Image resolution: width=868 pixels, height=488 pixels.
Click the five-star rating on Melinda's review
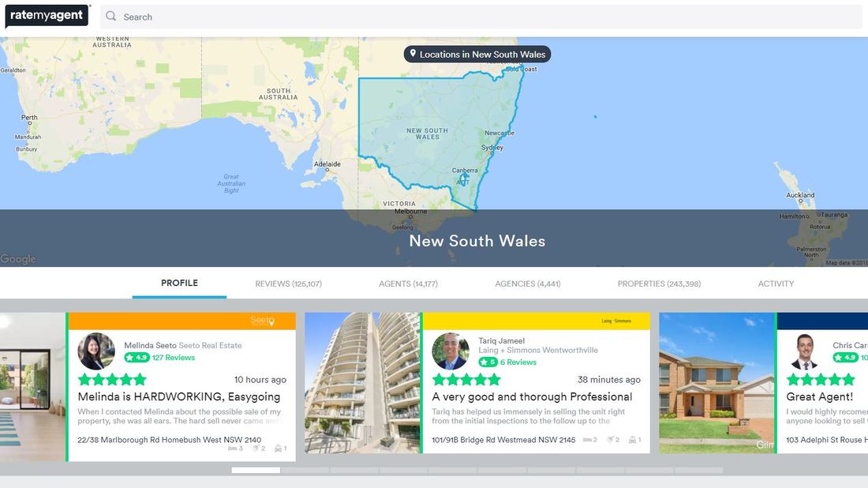pos(112,380)
